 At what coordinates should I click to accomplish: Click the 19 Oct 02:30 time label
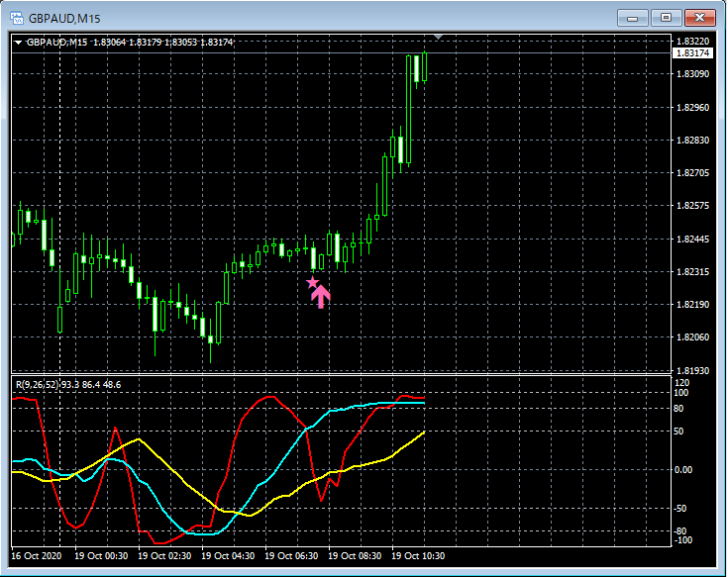tap(164, 555)
